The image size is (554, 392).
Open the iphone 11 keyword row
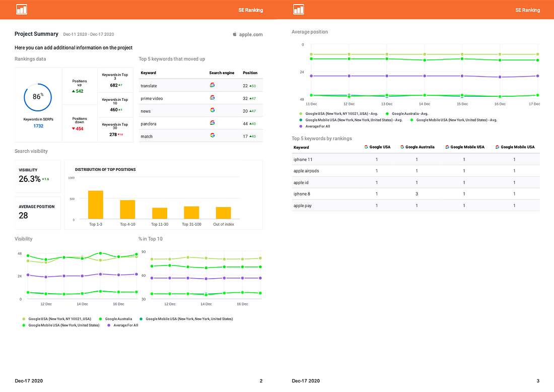point(415,159)
